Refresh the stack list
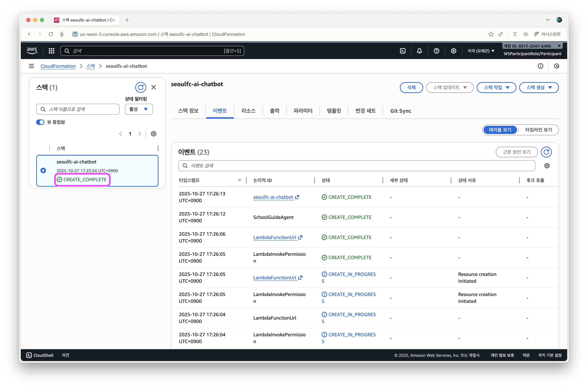 tap(141, 87)
